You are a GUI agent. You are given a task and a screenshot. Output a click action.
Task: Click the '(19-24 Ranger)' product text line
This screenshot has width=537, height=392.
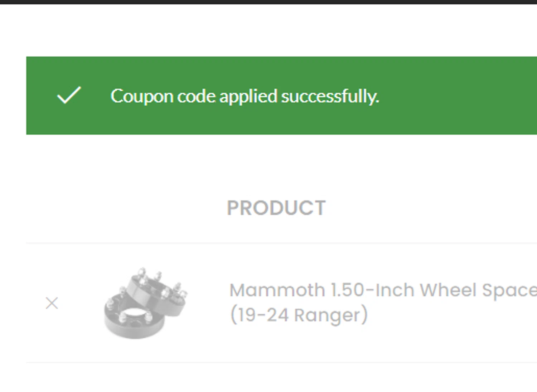(299, 315)
